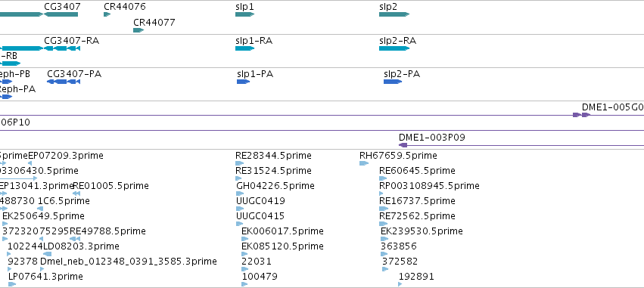Click the RE28344.5prime EST label
This screenshot has height=288, width=644.
pyautogui.click(x=273, y=156)
